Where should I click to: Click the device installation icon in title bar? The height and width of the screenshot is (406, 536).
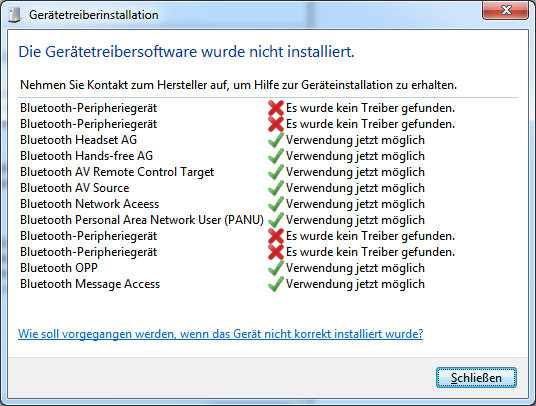tap(14, 15)
